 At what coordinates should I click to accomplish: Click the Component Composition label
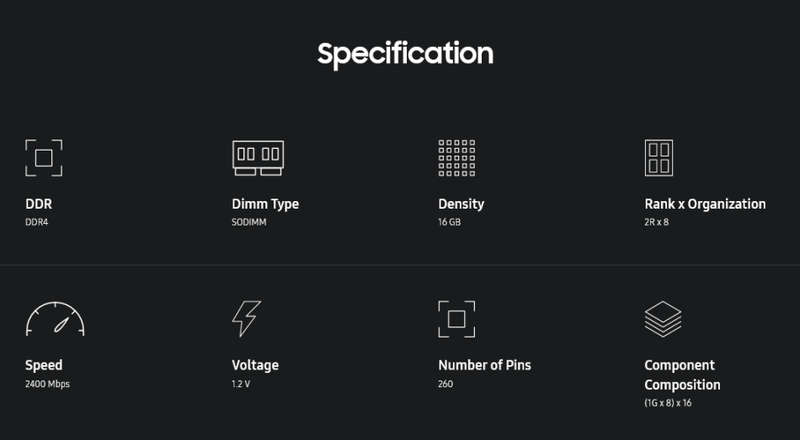682,375
